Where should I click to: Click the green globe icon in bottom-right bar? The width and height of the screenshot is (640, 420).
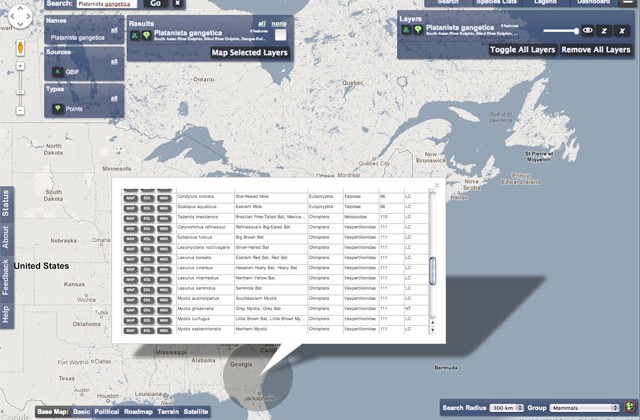click(629, 407)
